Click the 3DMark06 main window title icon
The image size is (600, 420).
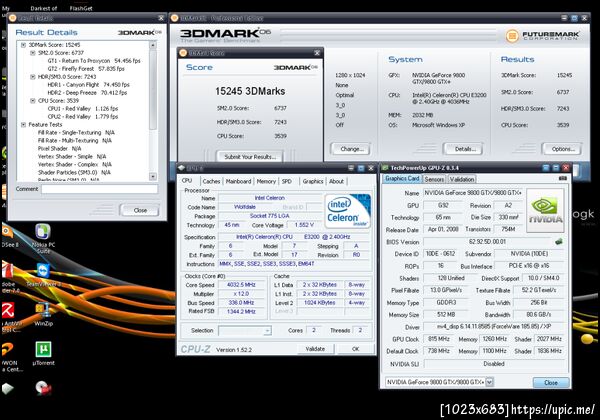pos(175,18)
